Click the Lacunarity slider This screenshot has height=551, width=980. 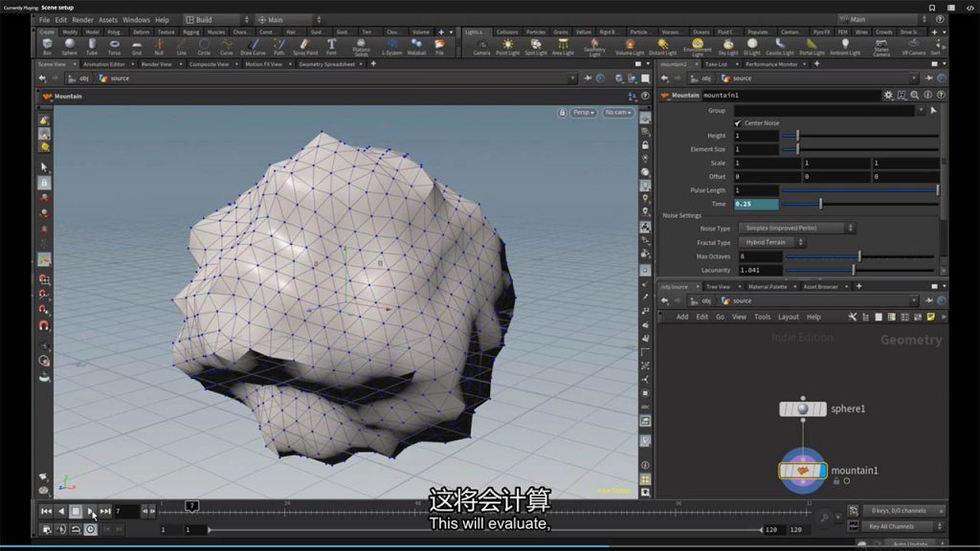(x=860, y=270)
